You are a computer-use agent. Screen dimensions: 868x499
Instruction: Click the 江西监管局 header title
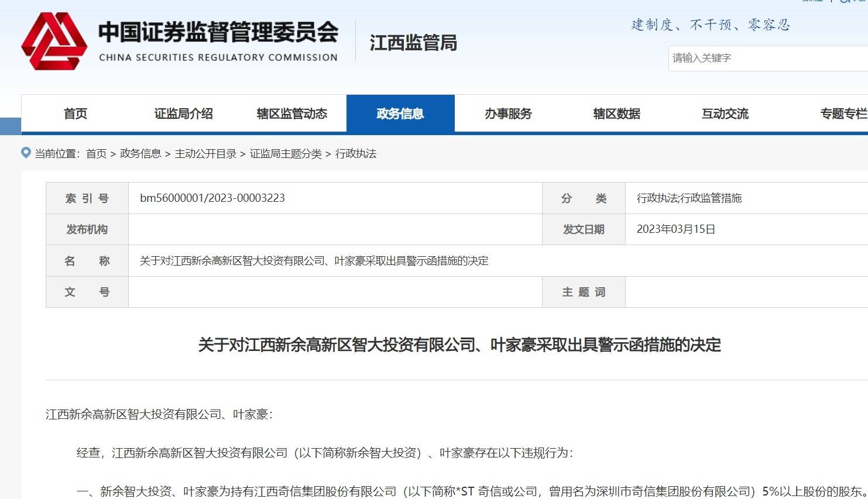[x=413, y=43]
